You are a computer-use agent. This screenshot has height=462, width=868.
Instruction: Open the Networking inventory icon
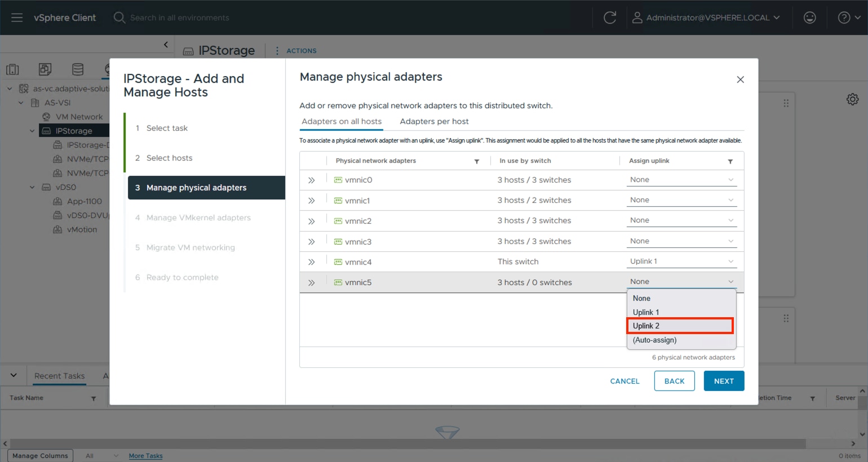[110, 69]
